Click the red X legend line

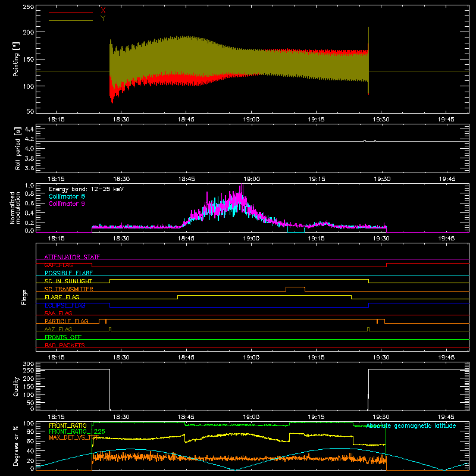(x=70, y=12)
